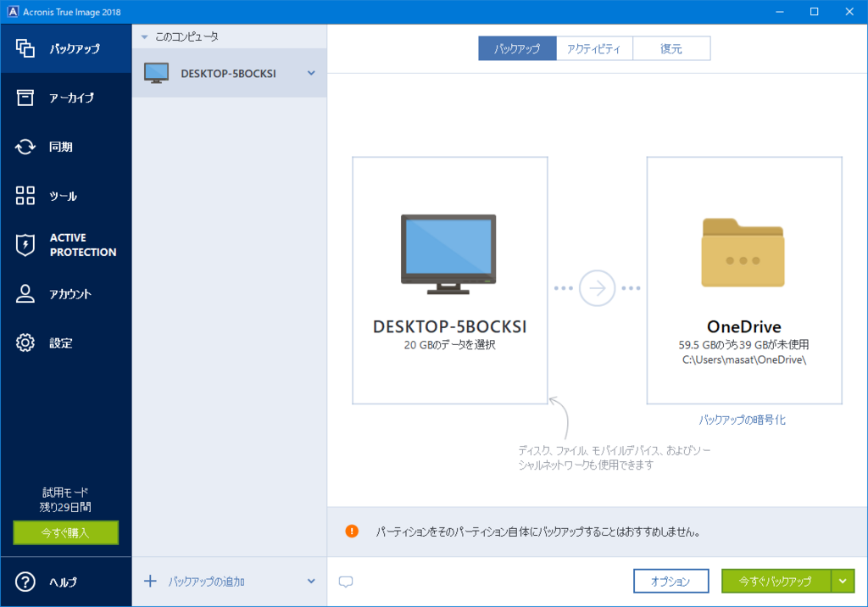Click the Active Protection shield icon
Viewport: 868px width, 607px height.
tap(25, 245)
